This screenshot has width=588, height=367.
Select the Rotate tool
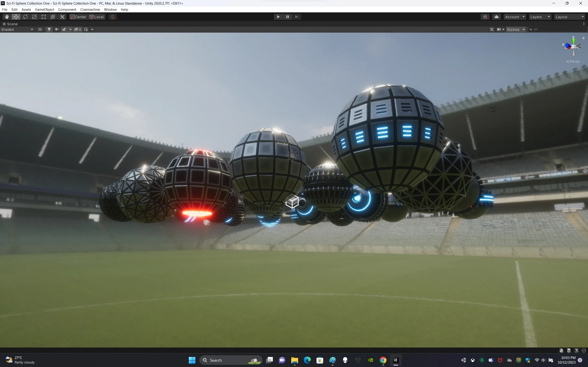pos(25,17)
